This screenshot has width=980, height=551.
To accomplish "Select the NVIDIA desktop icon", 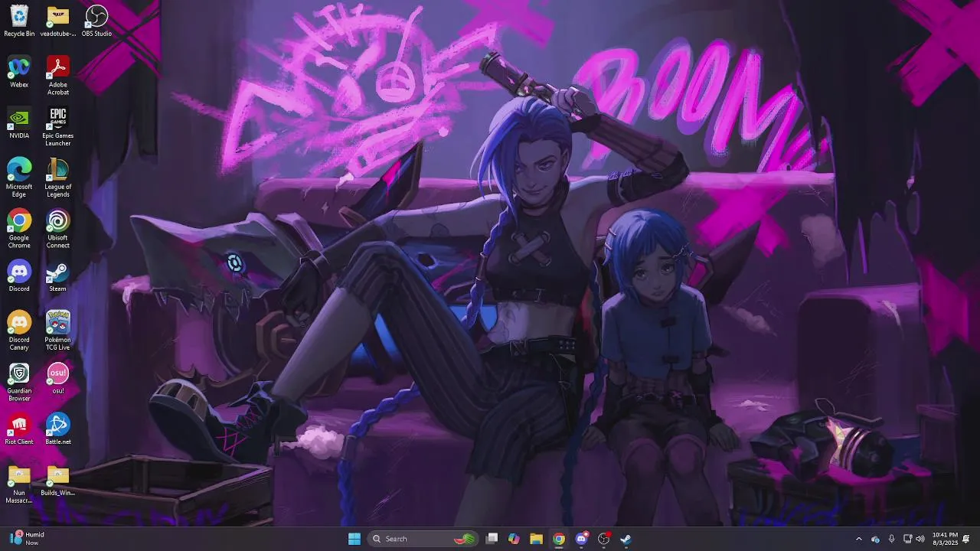I will (19, 123).
